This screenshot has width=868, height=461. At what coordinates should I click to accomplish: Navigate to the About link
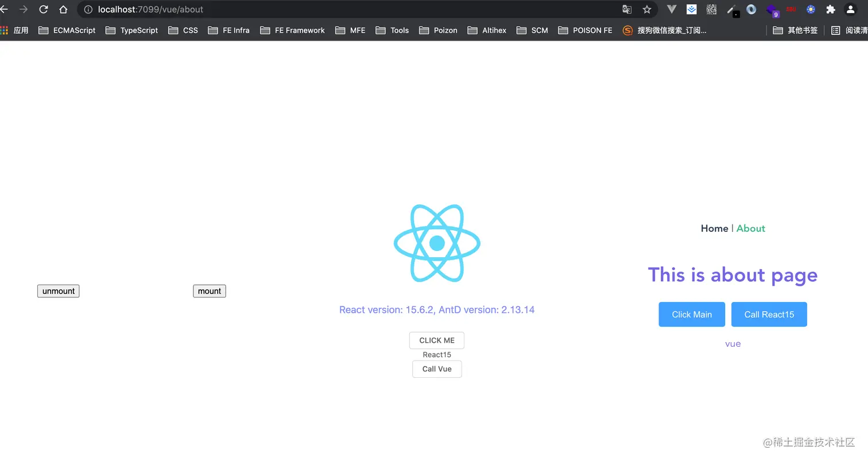751,228
